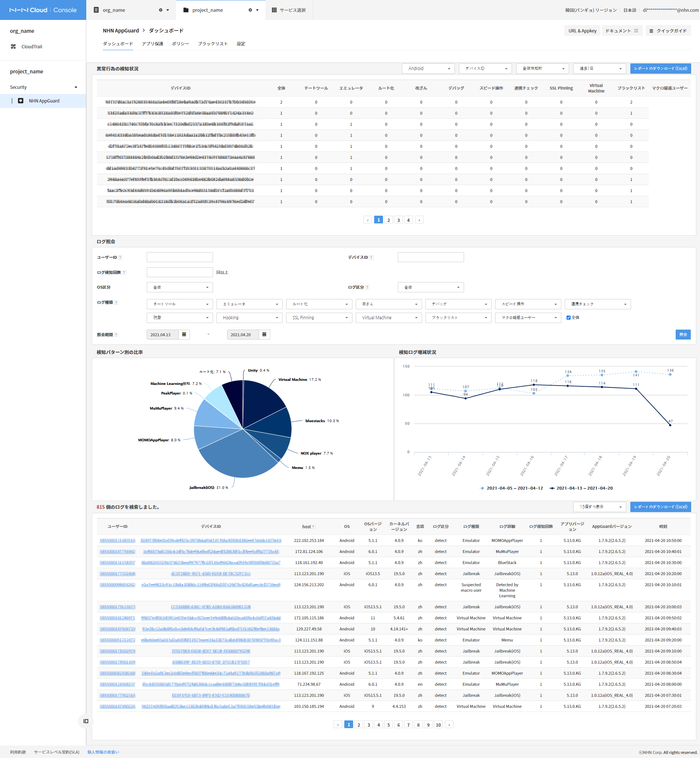Click the 2021-04-20 data point valued 47
This screenshot has height=758, width=700.
[670, 425]
